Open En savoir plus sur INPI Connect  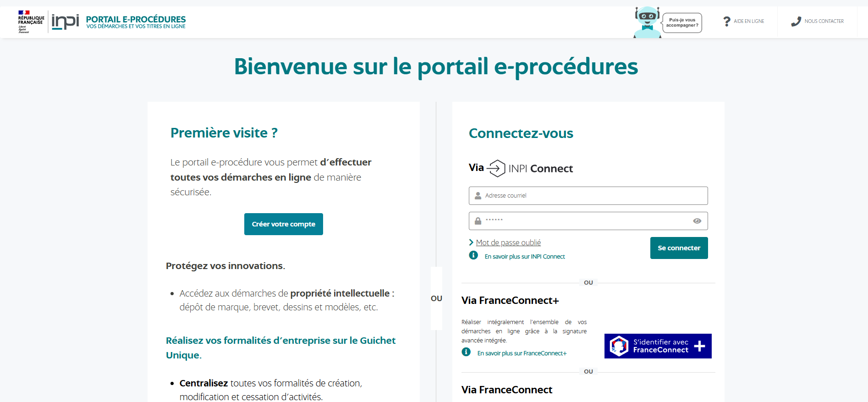[x=525, y=257]
